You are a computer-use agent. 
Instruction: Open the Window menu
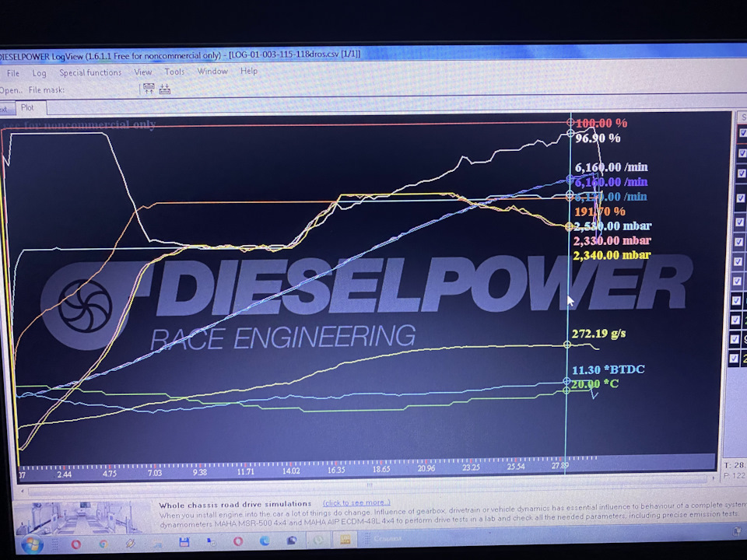tap(212, 71)
